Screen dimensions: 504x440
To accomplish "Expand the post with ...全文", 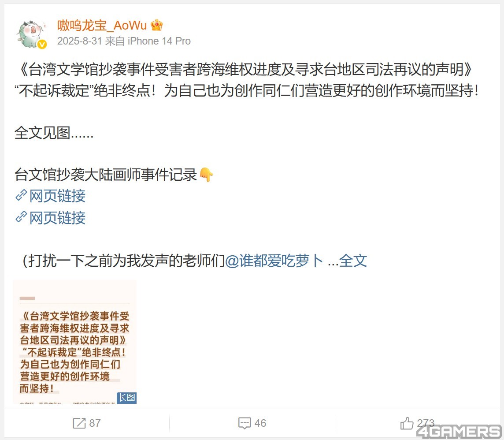I will click(347, 261).
